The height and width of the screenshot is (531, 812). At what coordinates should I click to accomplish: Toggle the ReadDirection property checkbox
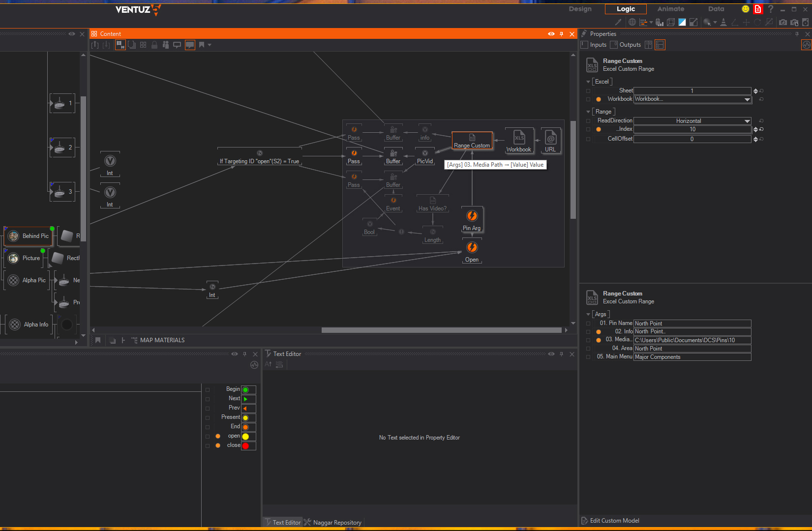coord(588,121)
